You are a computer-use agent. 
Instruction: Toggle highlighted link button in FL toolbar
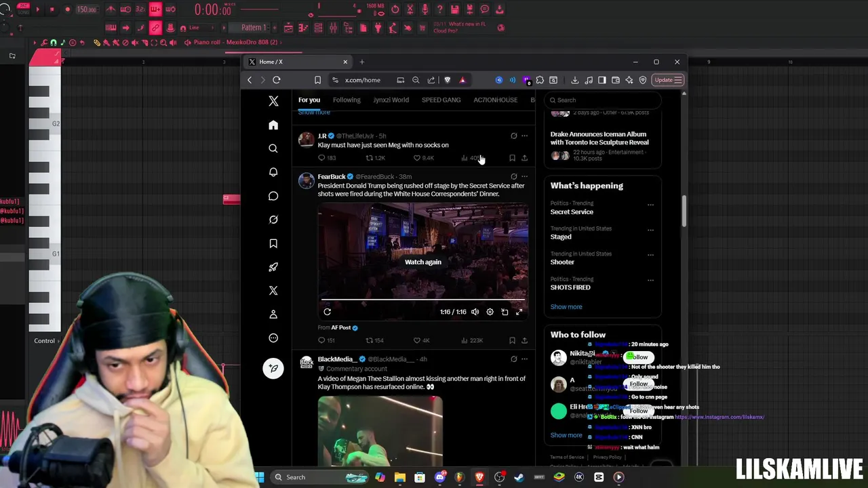click(155, 28)
